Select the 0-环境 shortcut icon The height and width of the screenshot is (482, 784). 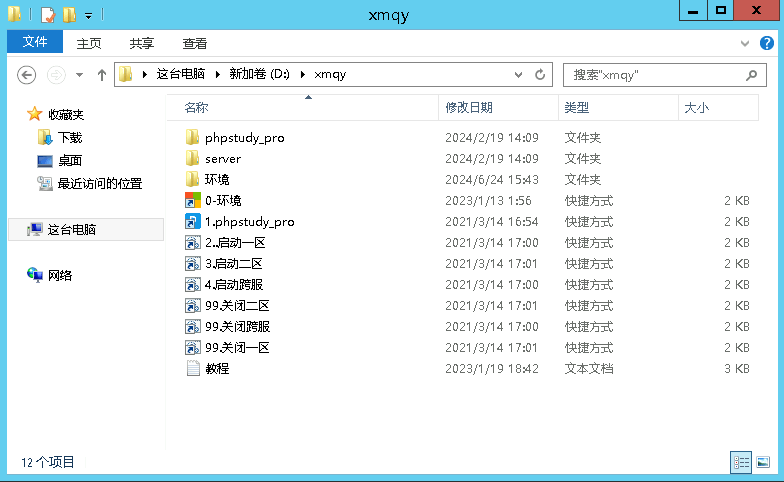(x=193, y=201)
